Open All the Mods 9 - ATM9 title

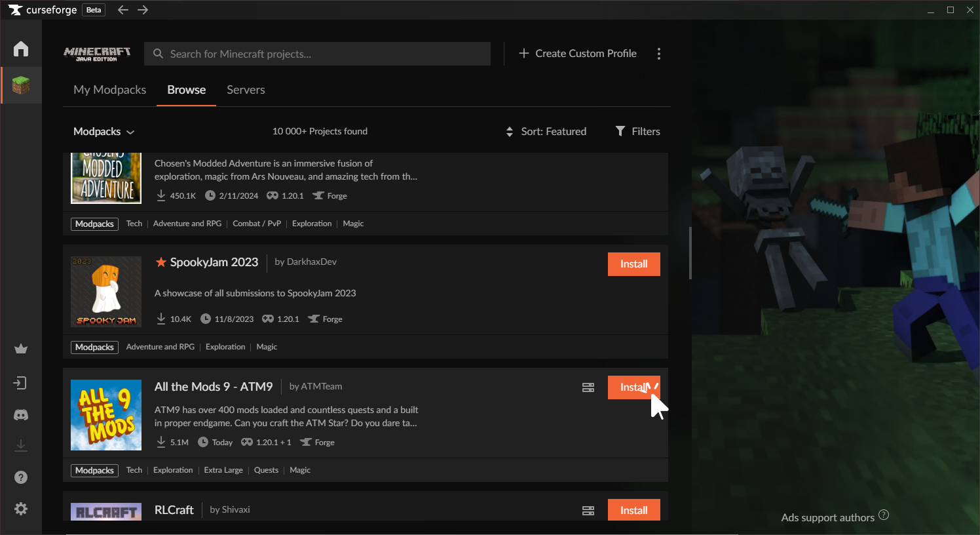214,387
